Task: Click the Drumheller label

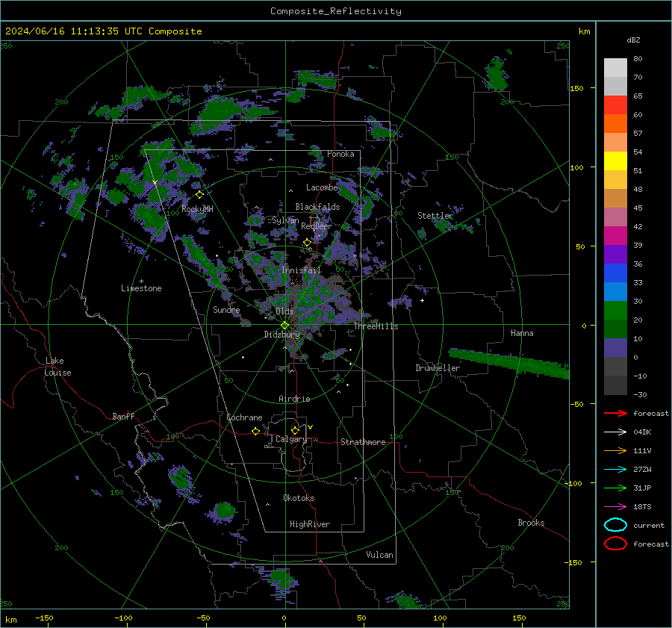Action: pyautogui.click(x=438, y=368)
